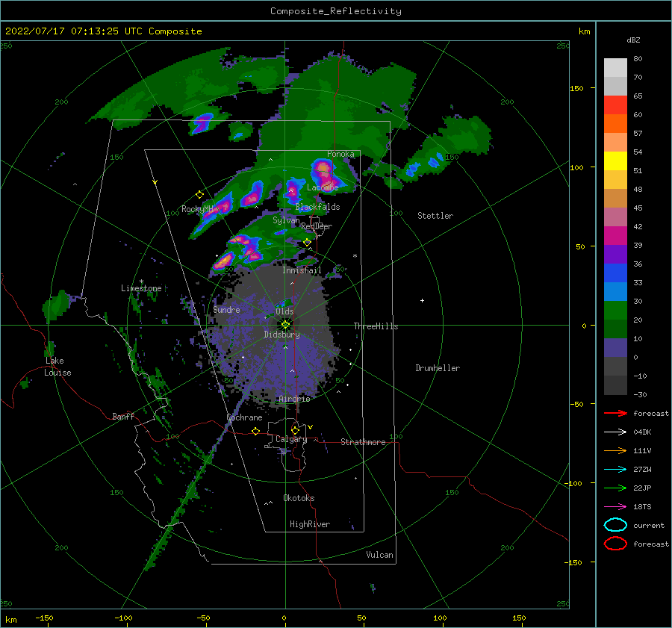The image size is (672, 628).
Task: Click the Calgary city label
Action: click(x=291, y=439)
